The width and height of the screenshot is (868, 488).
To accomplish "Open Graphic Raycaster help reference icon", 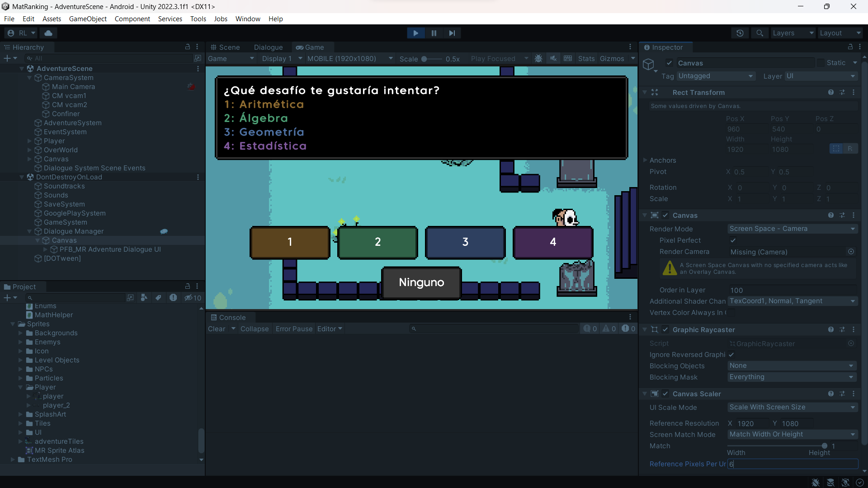I will tap(831, 330).
